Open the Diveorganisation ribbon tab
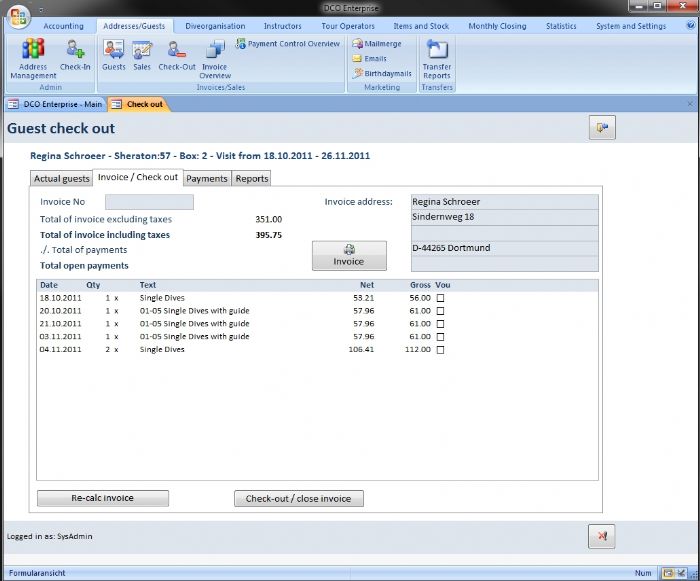This screenshot has width=700, height=581. 213,26
